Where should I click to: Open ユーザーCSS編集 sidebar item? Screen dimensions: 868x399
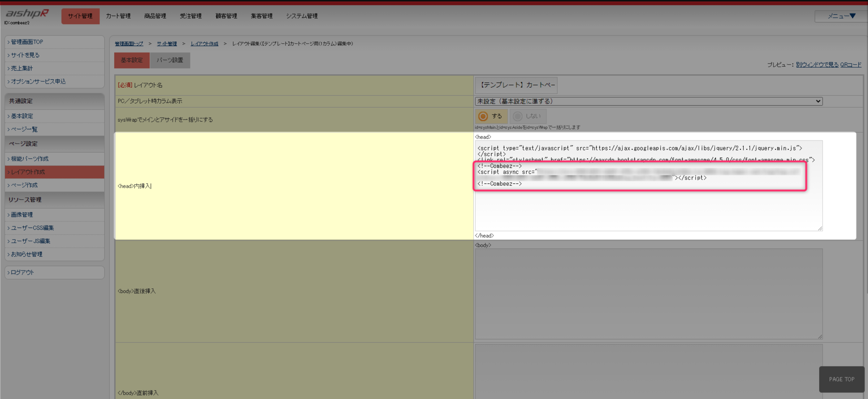pos(55,228)
